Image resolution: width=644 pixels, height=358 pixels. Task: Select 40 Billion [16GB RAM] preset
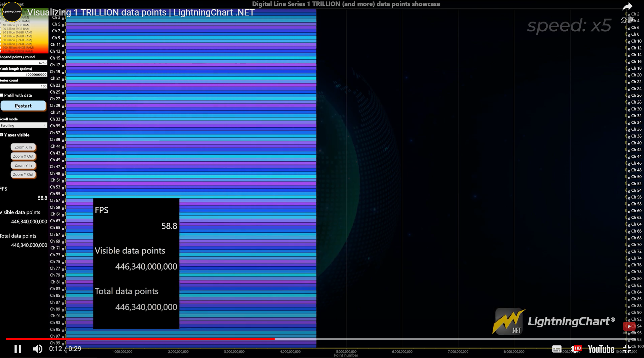click(x=17, y=36)
